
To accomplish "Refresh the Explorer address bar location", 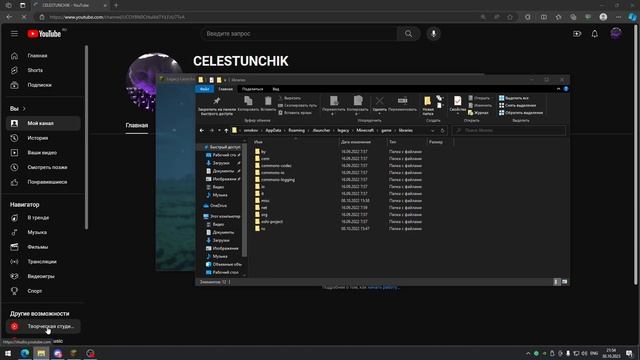I will (x=442, y=131).
